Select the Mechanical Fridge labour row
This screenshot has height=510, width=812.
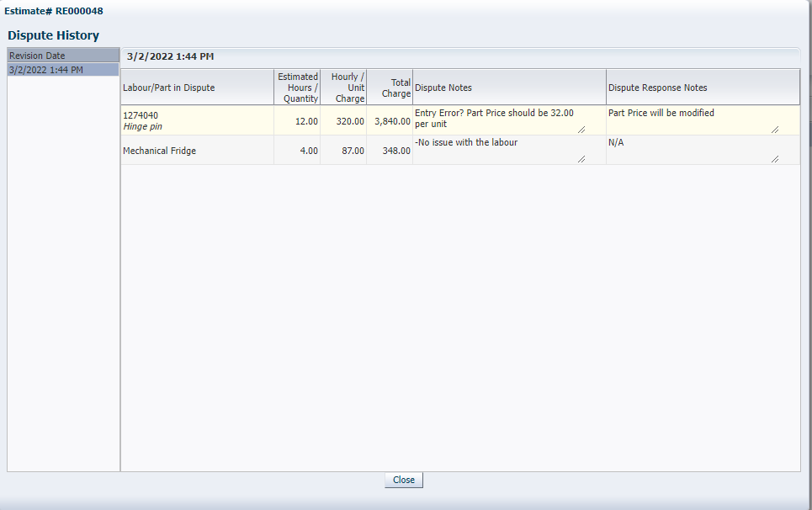coord(460,150)
